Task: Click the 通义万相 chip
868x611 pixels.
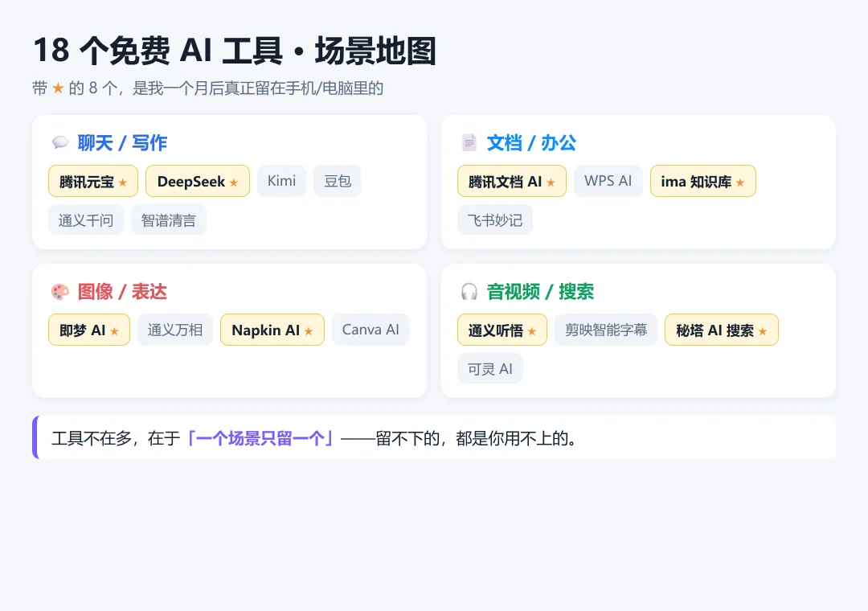Action: tap(175, 330)
